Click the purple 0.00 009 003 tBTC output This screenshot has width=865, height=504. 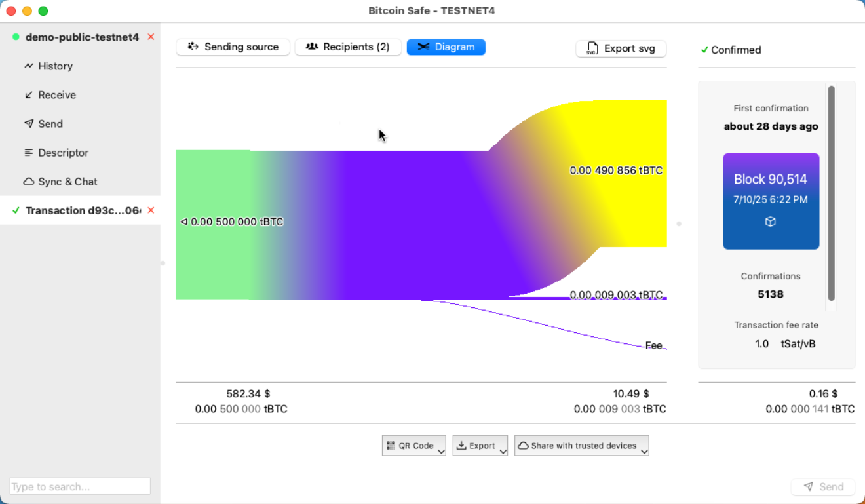pyautogui.click(x=616, y=295)
